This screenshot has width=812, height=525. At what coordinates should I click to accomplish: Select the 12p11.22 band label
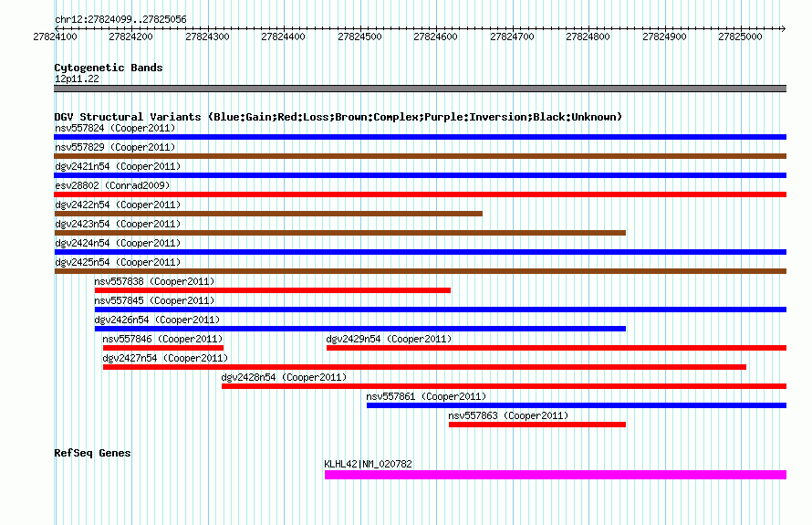point(77,79)
